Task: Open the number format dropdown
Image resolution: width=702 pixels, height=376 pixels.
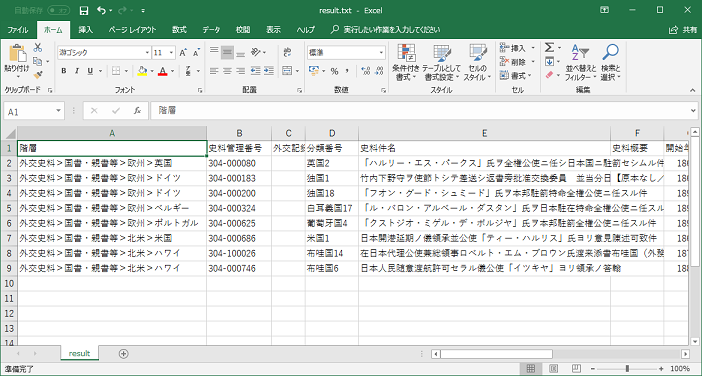Action: pos(381,53)
